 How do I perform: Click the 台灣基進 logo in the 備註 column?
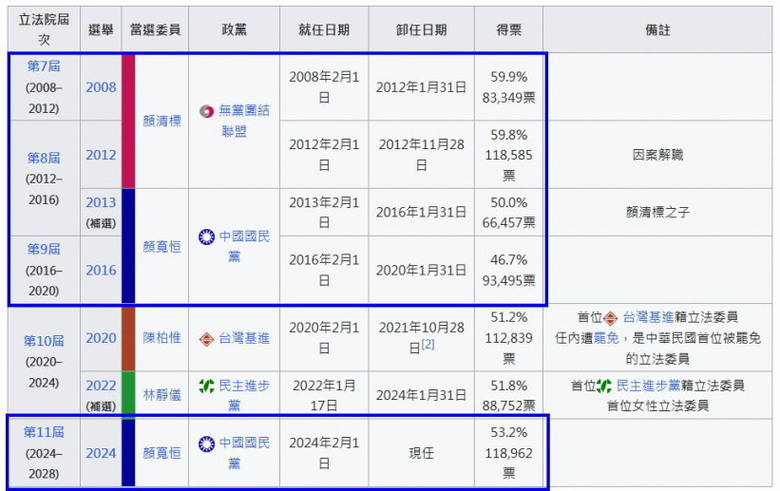(610, 318)
